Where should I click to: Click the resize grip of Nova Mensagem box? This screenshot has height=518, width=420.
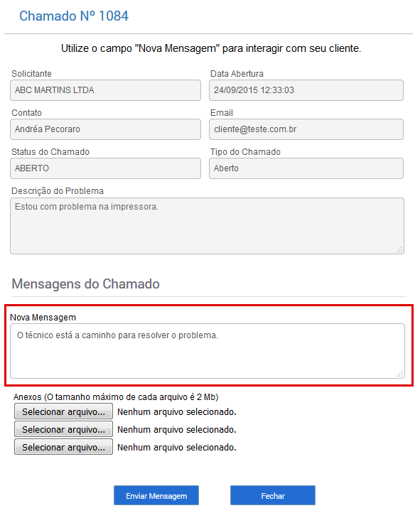coord(400,374)
